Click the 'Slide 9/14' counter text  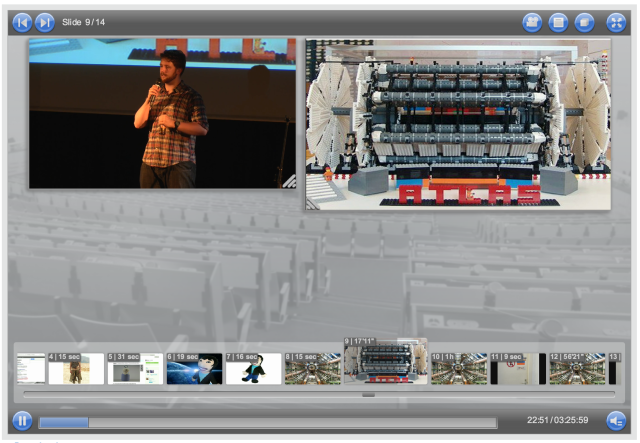(x=83, y=22)
